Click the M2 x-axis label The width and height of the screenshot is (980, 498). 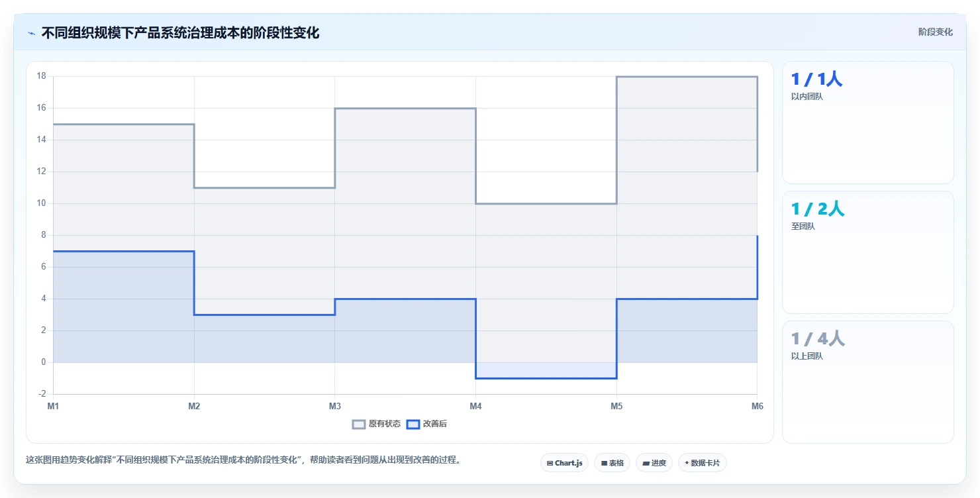pos(194,407)
